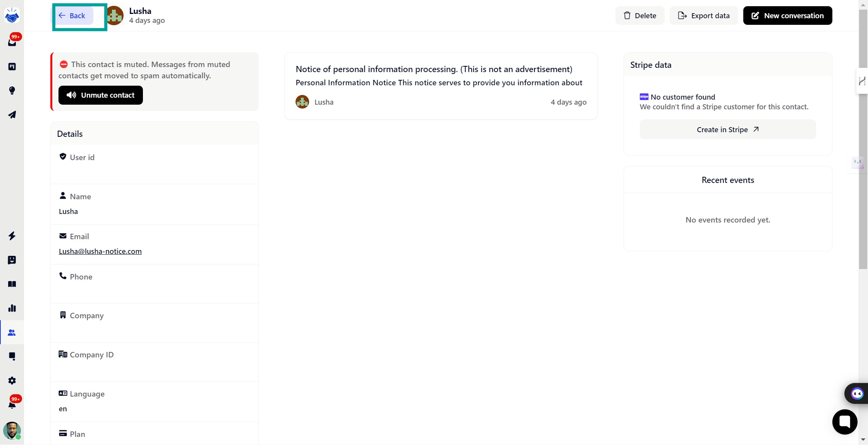Export data for this contact

(704, 16)
